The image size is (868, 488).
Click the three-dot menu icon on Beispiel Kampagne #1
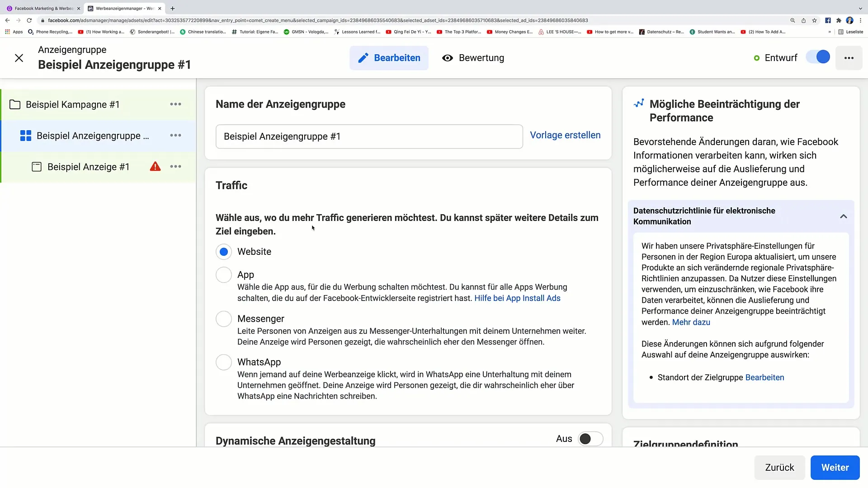click(x=176, y=104)
